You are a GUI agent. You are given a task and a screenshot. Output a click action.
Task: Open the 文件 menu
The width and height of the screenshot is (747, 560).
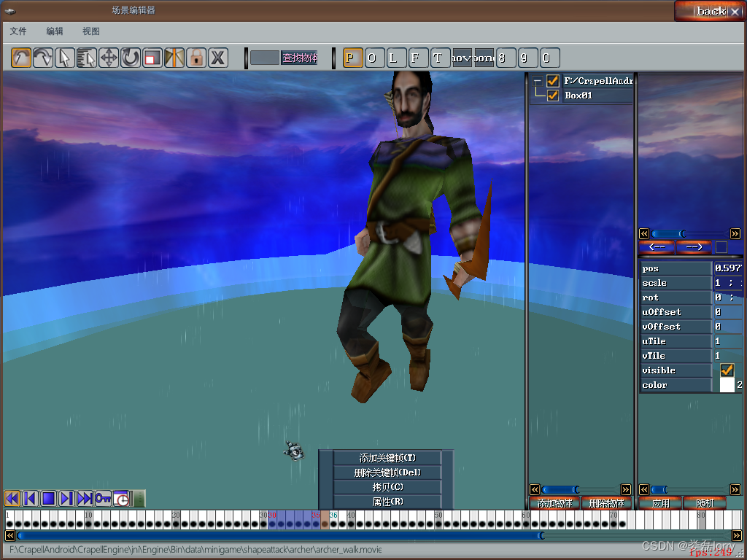tap(18, 31)
